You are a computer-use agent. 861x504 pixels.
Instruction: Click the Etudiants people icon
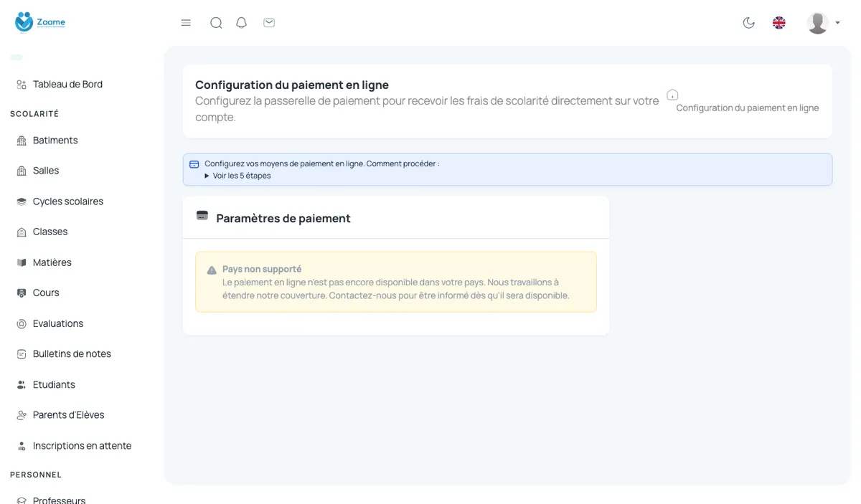point(22,385)
